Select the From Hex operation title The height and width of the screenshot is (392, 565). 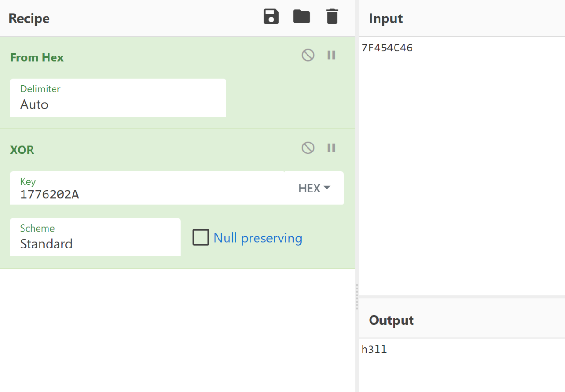(37, 57)
